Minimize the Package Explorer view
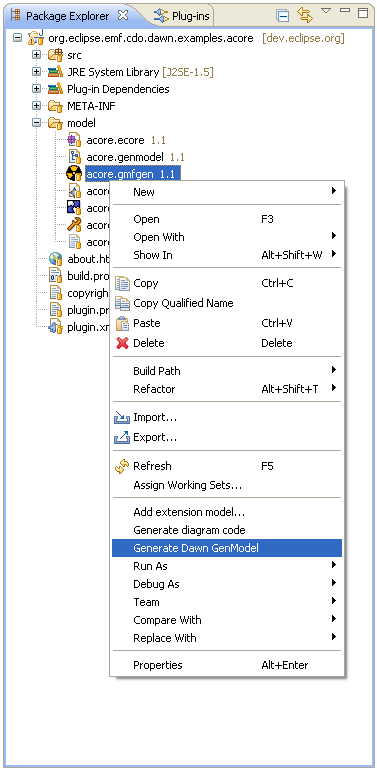This screenshot has width=377, height=770. pyautogui.click(x=345, y=10)
